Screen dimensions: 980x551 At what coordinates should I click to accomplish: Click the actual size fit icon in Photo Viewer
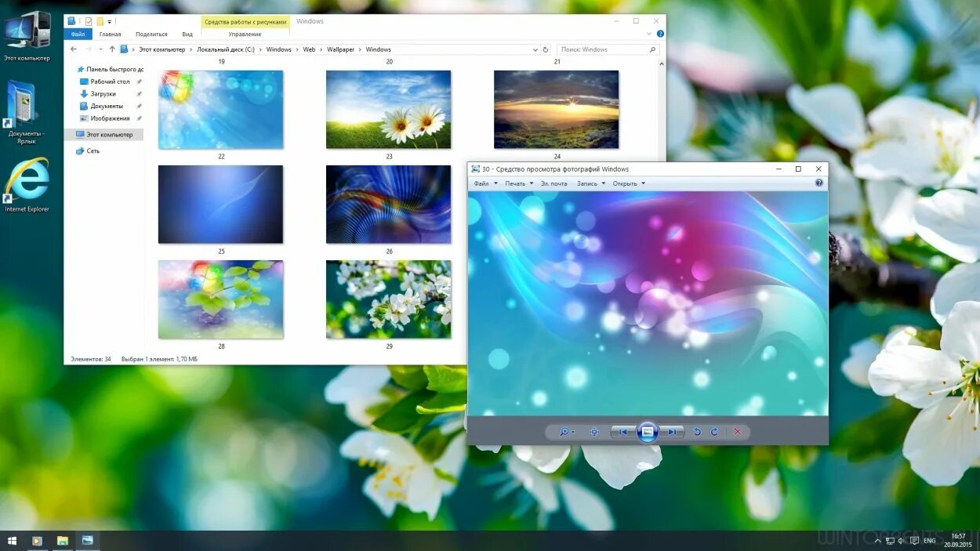click(594, 432)
